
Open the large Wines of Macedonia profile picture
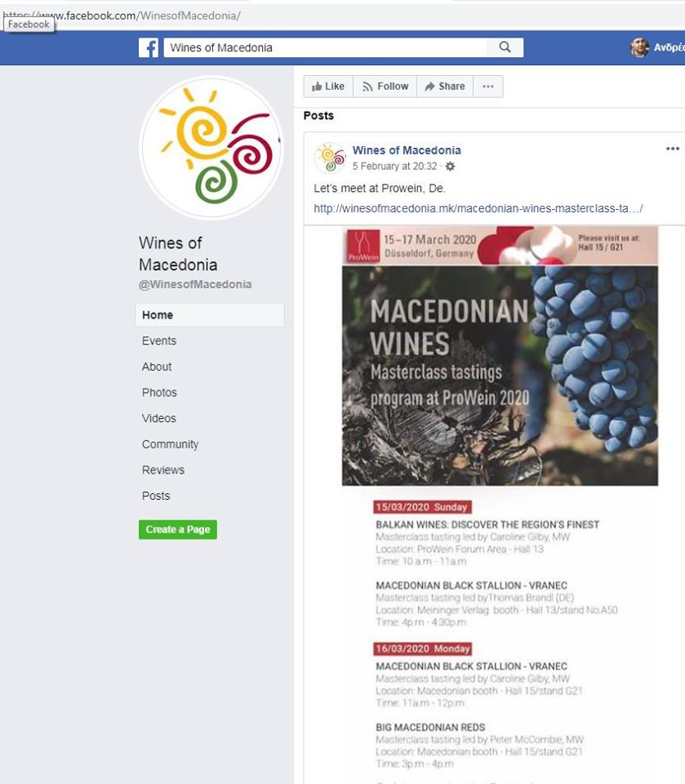[211, 148]
